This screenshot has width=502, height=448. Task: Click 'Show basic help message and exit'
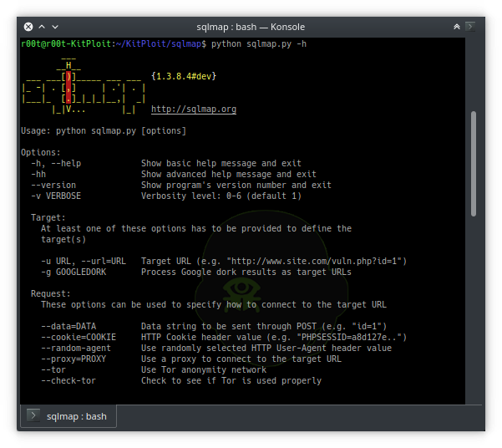221,163
